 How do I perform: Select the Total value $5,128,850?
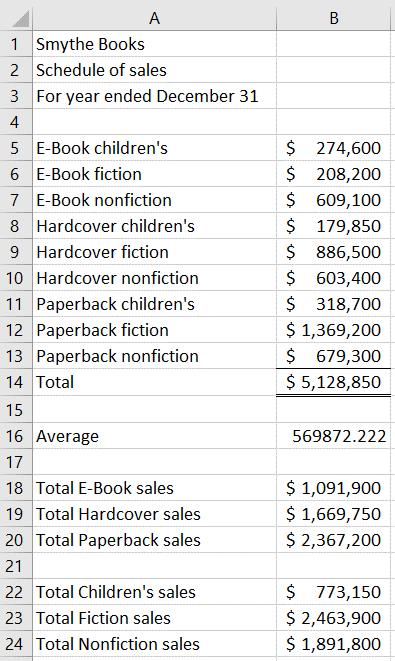pyautogui.click(x=333, y=382)
